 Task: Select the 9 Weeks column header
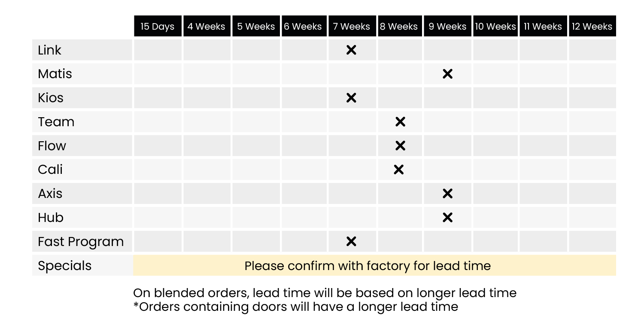[x=447, y=27]
